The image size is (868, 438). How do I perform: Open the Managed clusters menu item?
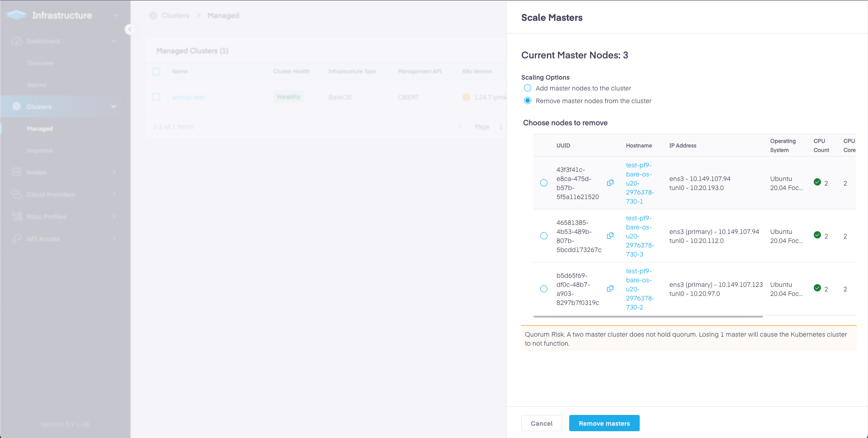pos(40,129)
